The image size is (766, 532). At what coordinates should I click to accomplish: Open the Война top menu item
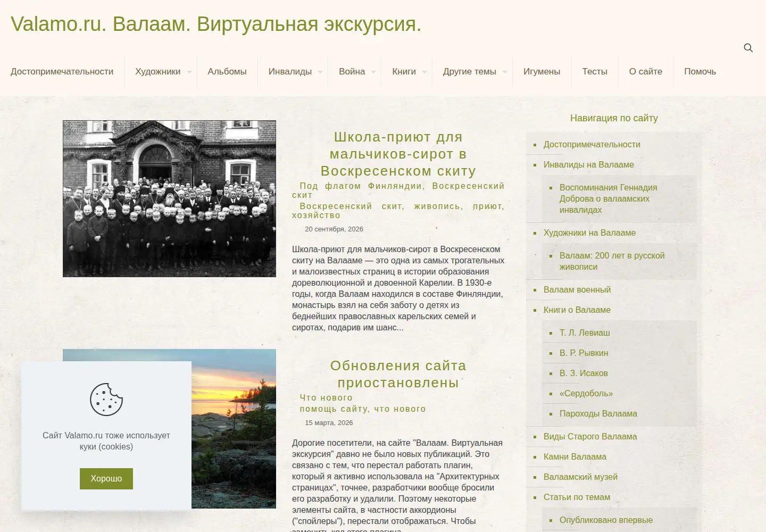coord(352,71)
